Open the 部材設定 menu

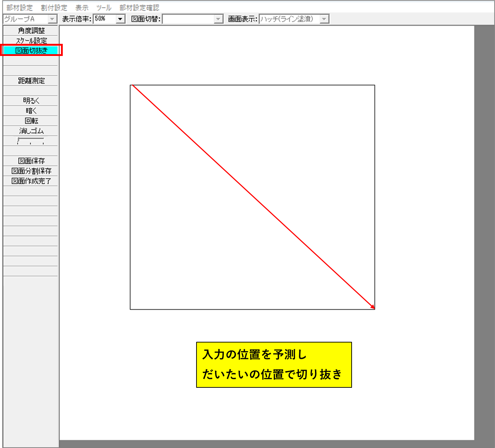pos(19,8)
